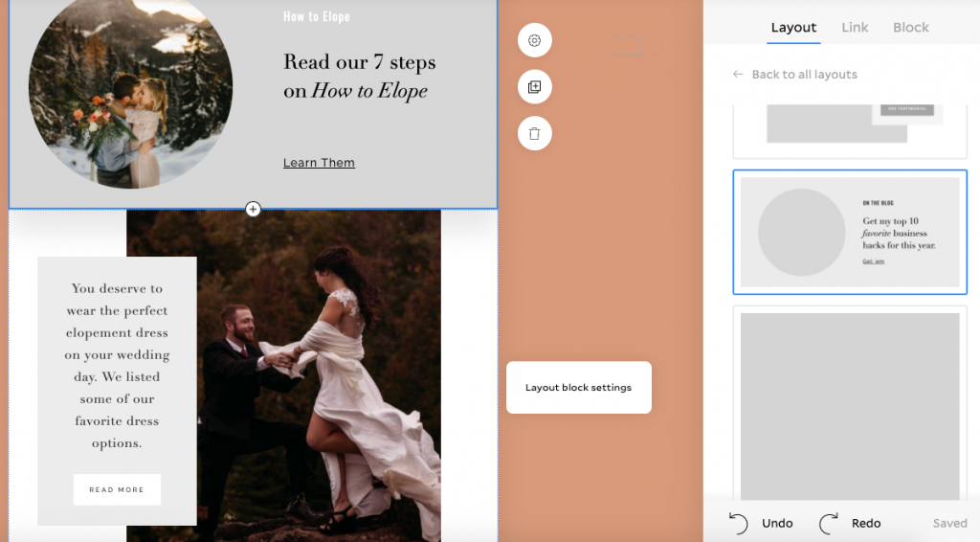Open the Link tab
The width and height of the screenshot is (980, 542).
click(x=855, y=28)
